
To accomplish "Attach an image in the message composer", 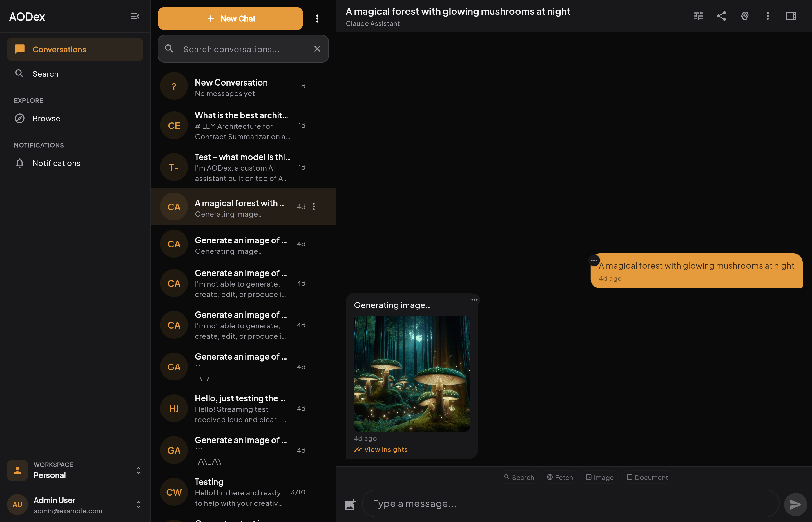I will click(x=350, y=504).
